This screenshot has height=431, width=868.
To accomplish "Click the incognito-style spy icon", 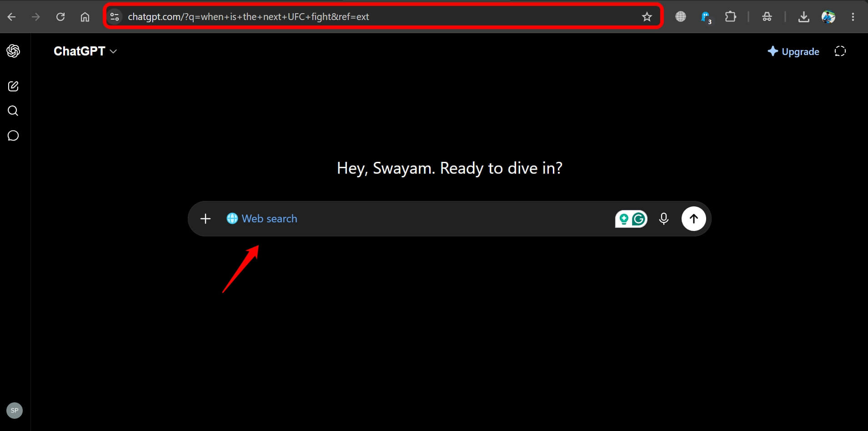I will [x=767, y=17].
